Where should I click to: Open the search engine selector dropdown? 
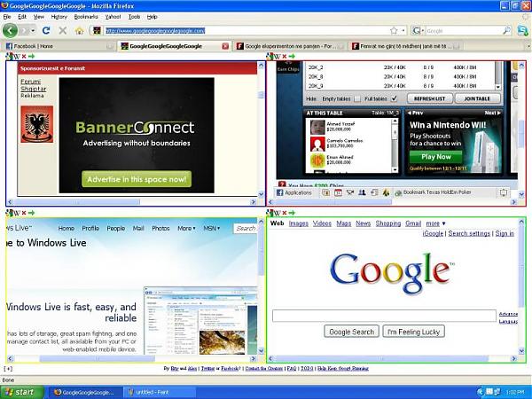pyautogui.click(x=423, y=31)
